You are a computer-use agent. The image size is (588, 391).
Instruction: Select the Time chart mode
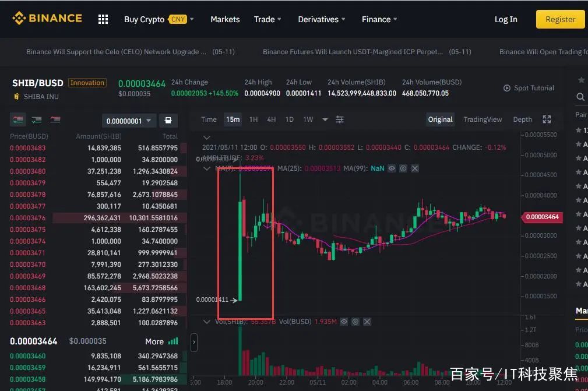tap(209, 119)
